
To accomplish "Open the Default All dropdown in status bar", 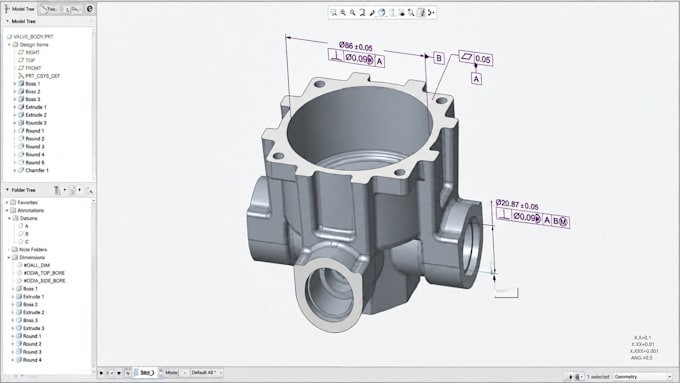I will [206, 373].
